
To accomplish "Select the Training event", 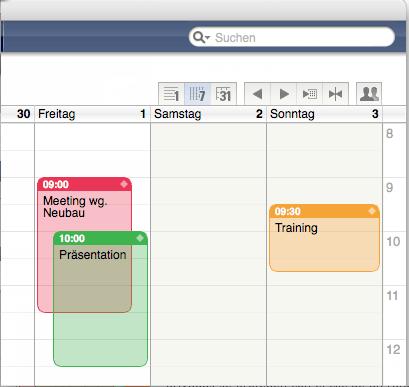I will point(324,238).
